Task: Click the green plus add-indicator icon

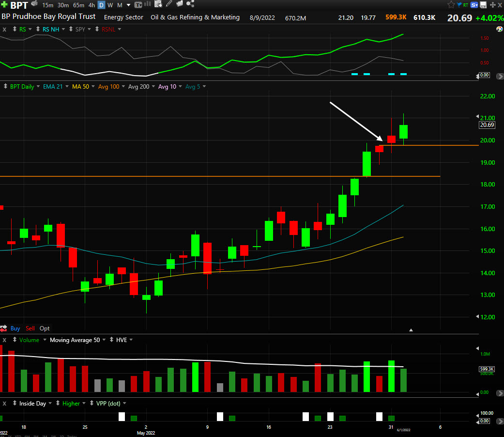Action: (4, 4)
